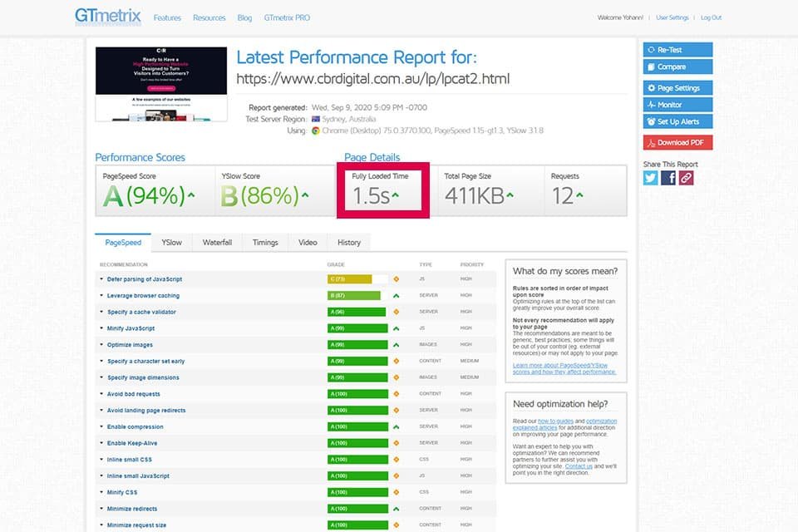The image size is (798, 532).
Task: Open the Set Up Alerts button
Action: [x=677, y=122]
